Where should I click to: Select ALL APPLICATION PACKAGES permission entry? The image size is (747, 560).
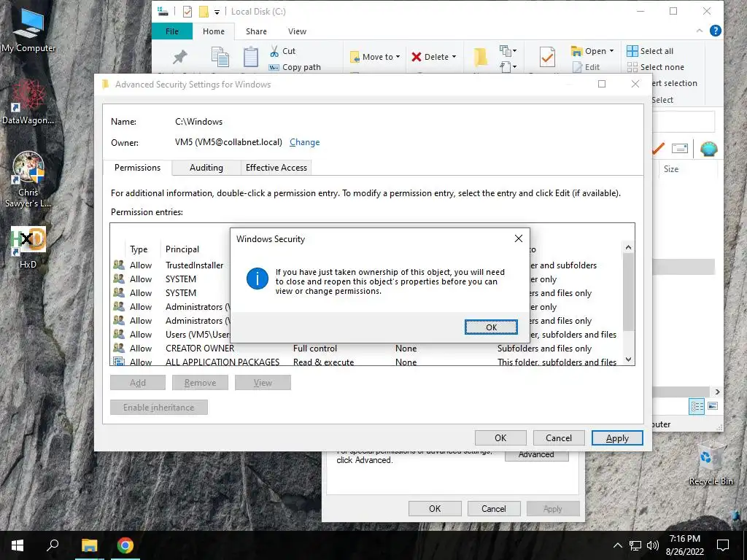click(x=367, y=362)
